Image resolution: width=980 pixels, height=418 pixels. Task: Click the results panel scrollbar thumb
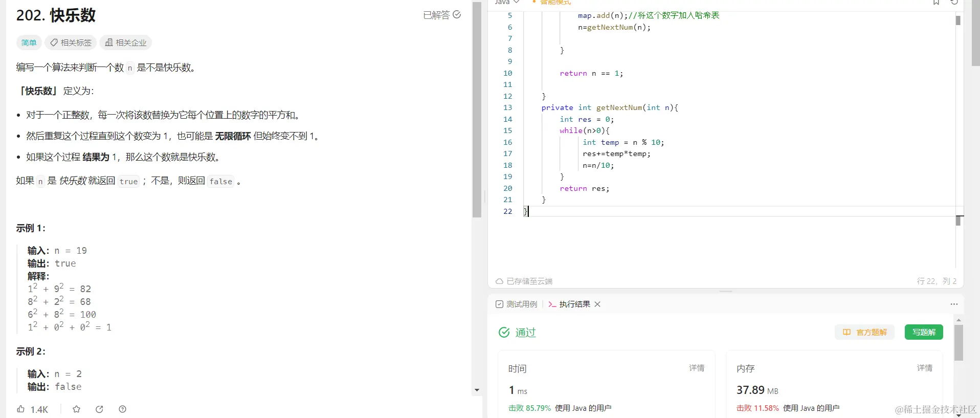pyautogui.click(x=959, y=343)
